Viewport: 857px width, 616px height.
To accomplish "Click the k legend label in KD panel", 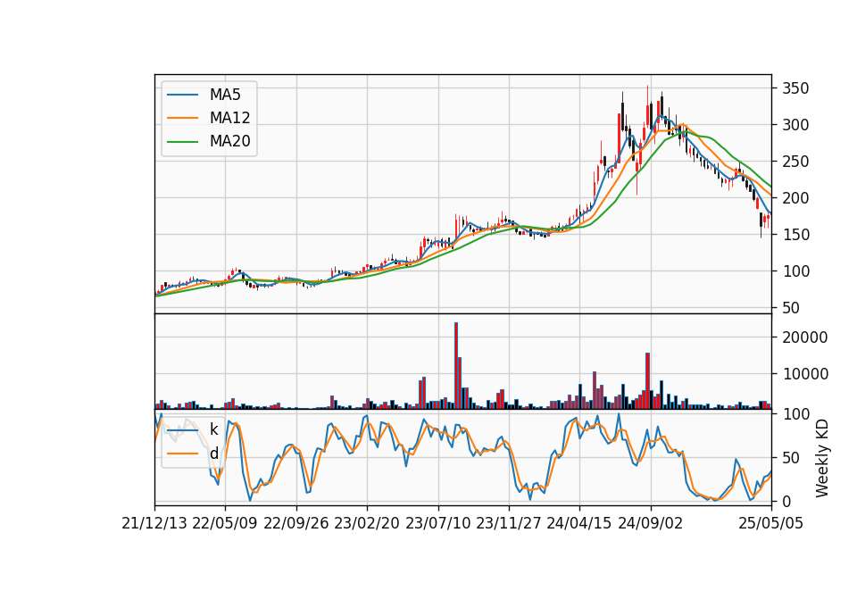I will click(x=213, y=429).
